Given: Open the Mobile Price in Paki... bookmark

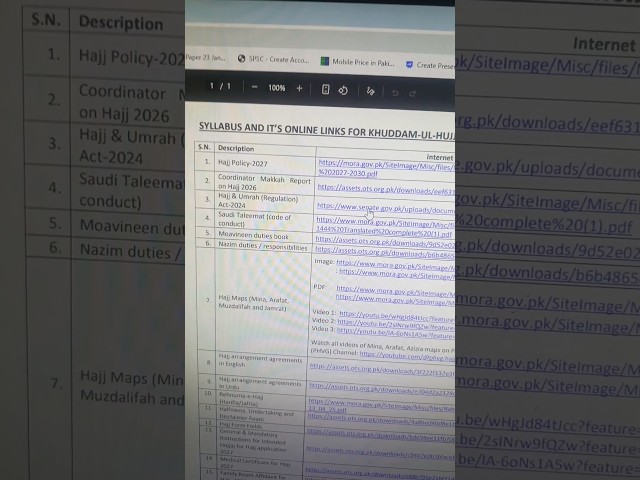Looking at the screenshot, I should [358, 62].
